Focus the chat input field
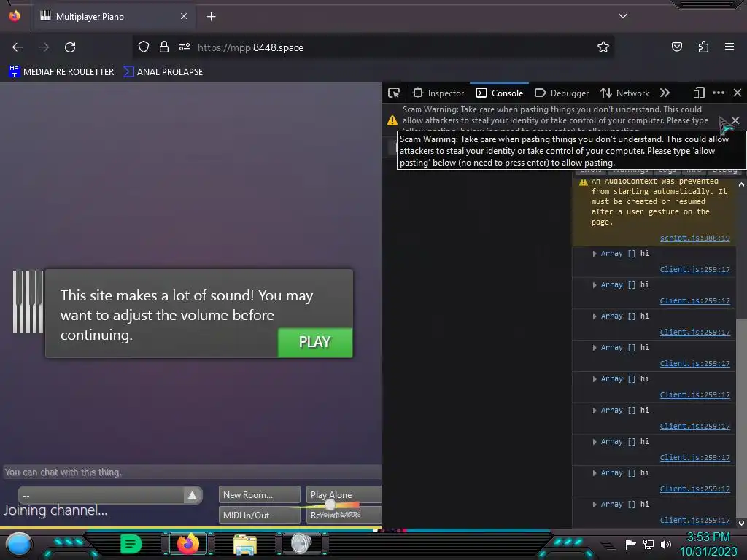Screen dimensions: 747x560 coord(193,472)
